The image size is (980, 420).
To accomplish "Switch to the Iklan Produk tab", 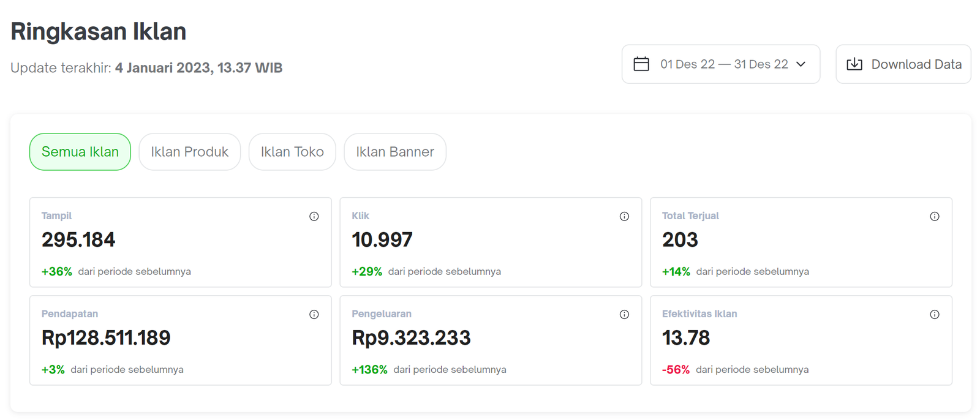I will coord(190,152).
